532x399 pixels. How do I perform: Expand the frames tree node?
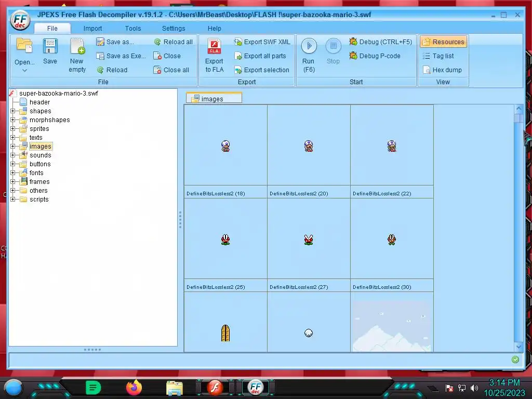coord(13,181)
